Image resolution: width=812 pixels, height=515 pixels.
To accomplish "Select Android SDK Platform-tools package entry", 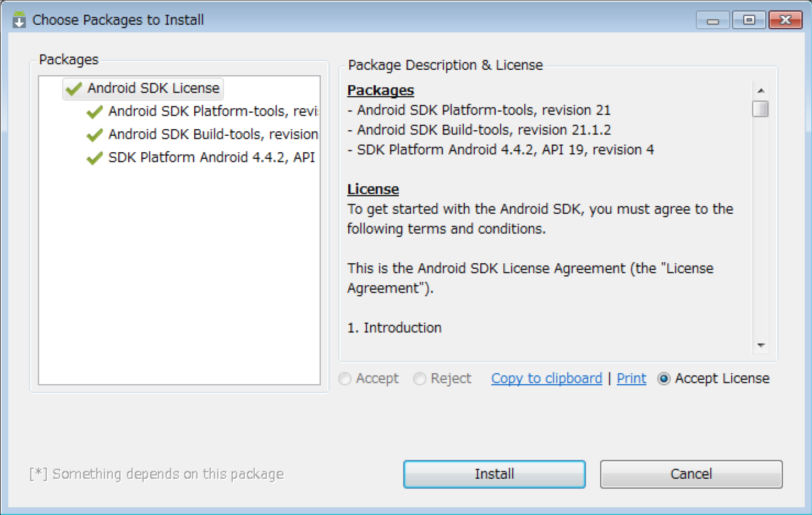I will (202, 112).
